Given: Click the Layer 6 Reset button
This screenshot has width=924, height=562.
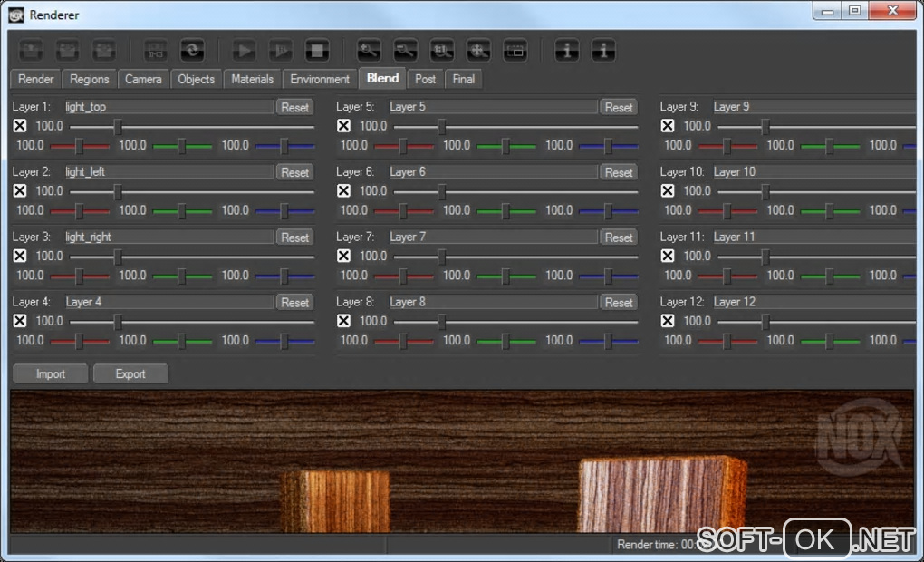Looking at the screenshot, I should tap(619, 172).
